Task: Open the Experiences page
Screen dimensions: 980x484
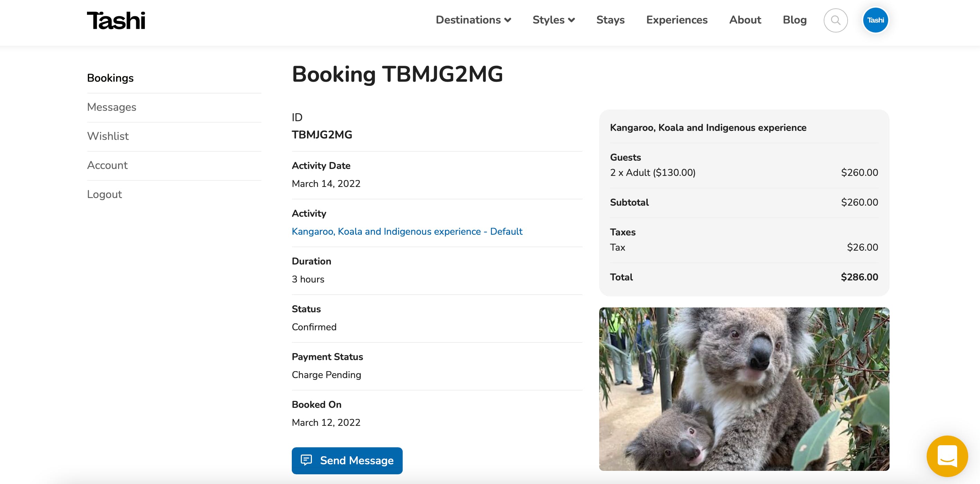Action: pyautogui.click(x=677, y=20)
